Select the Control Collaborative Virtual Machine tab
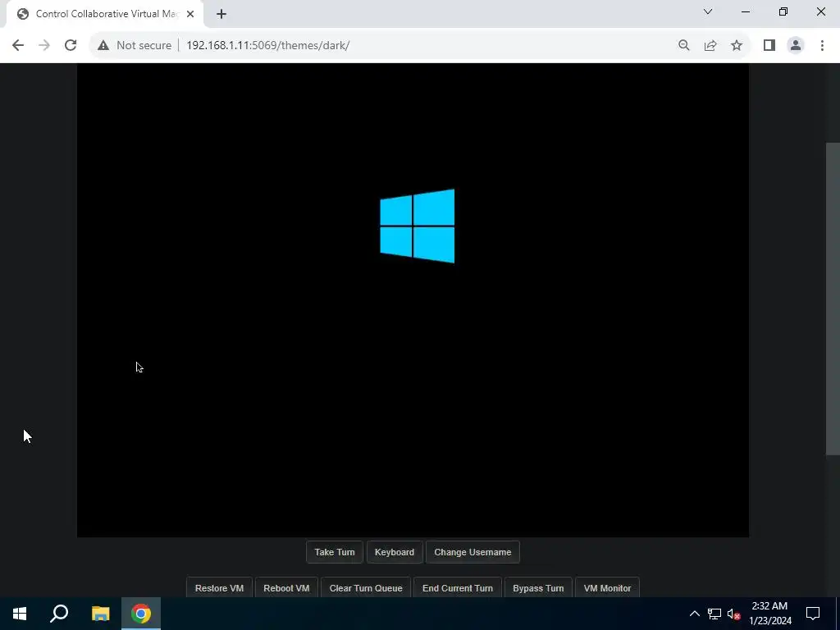Screen dimensions: 840x630 tap(104, 14)
